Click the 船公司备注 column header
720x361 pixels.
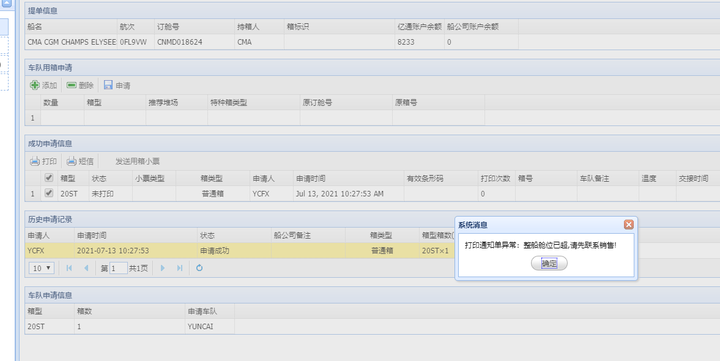click(308, 235)
